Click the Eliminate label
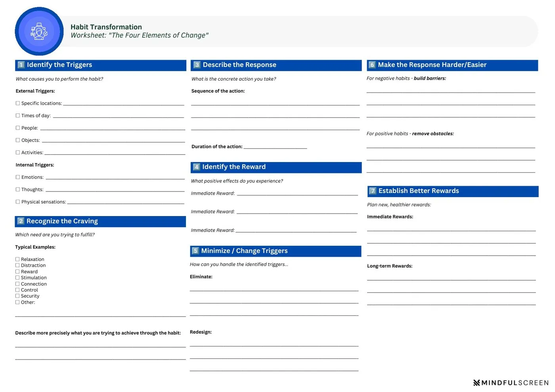This screenshot has width=555, height=392. pos(201,277)
